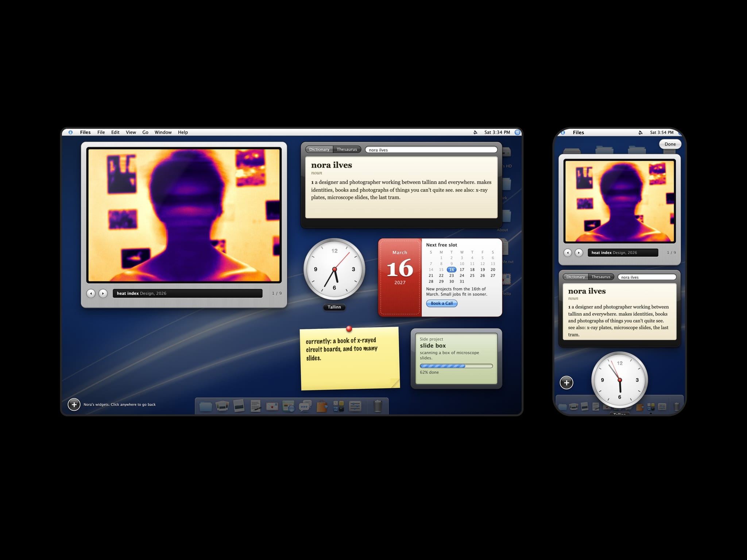Open the trash can in the desktop dock

[x=378, y=406]
